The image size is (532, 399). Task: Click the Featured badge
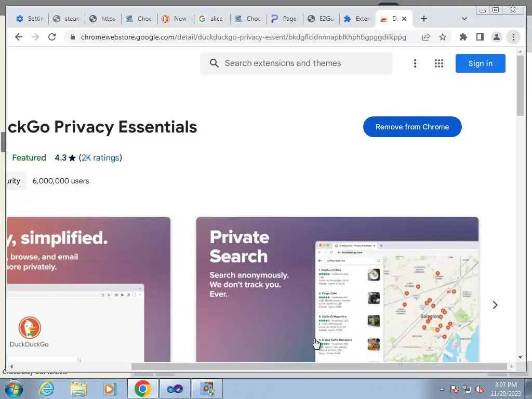click(x=29, y=158)
